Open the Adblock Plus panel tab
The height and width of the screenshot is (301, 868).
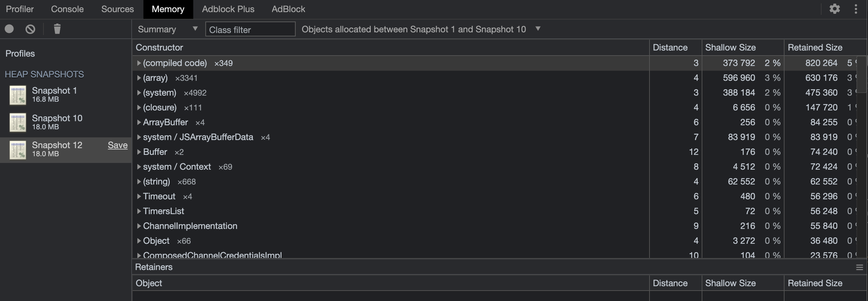[x=228, y=9]
